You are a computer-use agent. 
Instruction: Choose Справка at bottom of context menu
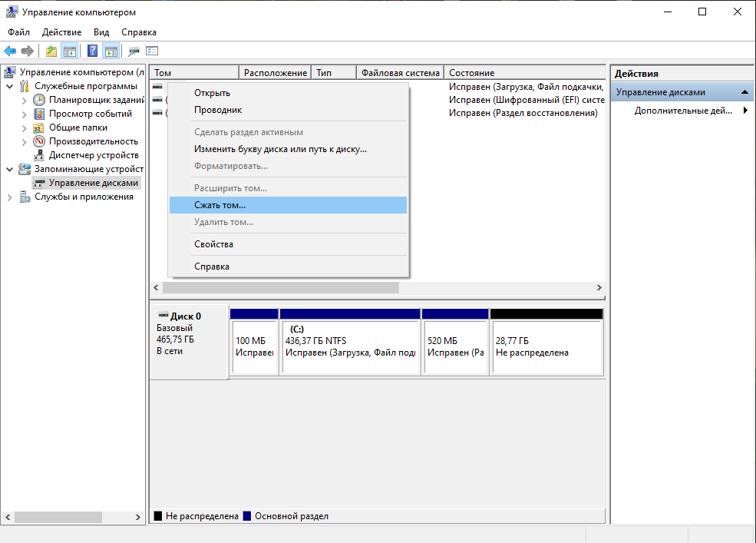click(x=289, y=267)
